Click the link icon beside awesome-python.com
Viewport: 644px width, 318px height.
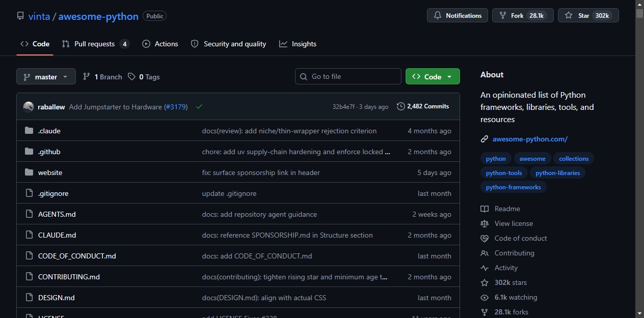(x=485, y=139)
